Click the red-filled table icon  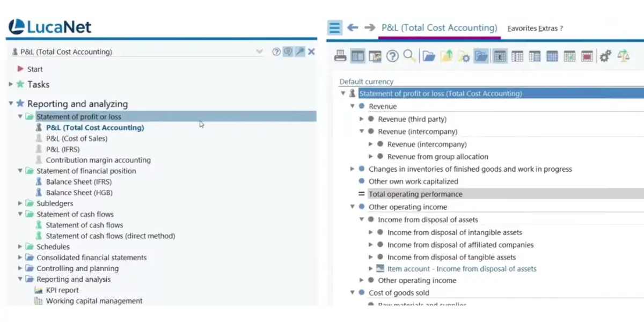pos(587,56)
